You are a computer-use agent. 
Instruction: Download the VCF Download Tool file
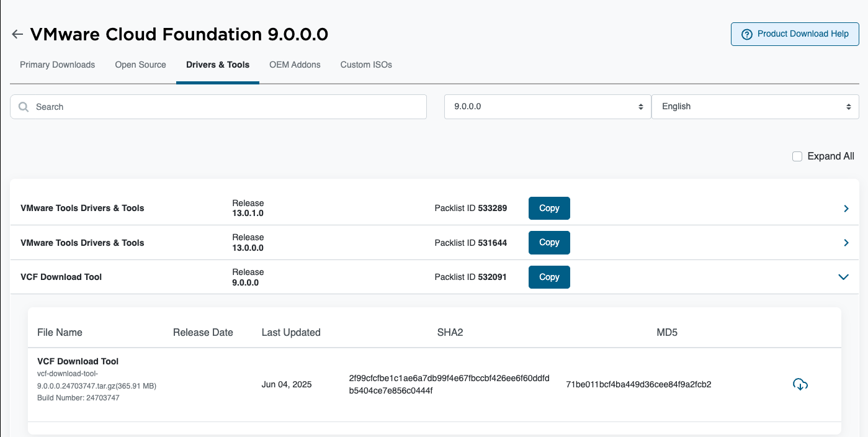[800, 384]
